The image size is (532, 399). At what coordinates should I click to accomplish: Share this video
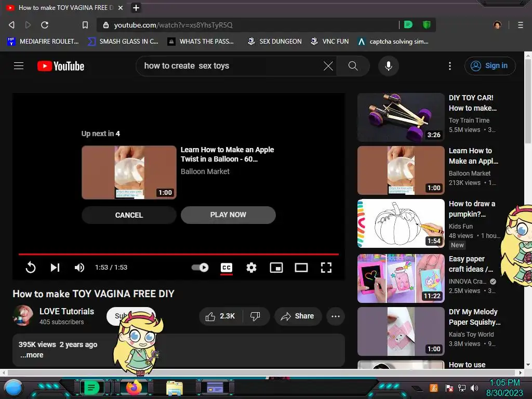click(x=298, y=316)
